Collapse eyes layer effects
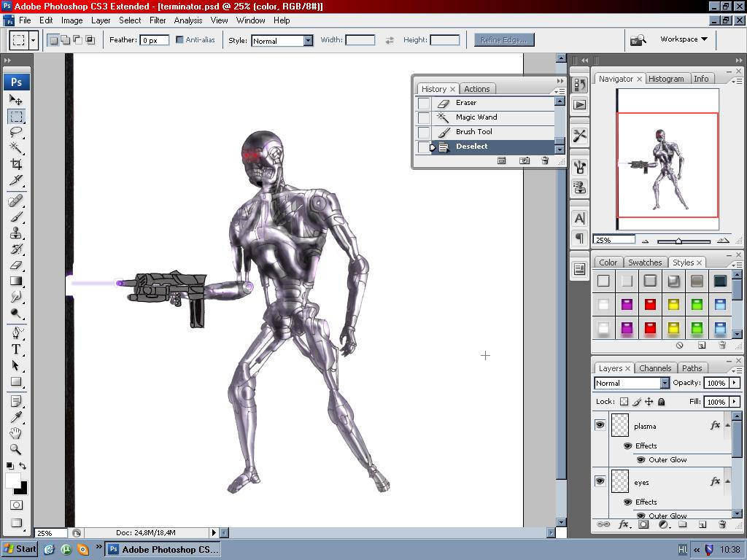747x560 pixels. pyautogui.click(x=727, y=481)
